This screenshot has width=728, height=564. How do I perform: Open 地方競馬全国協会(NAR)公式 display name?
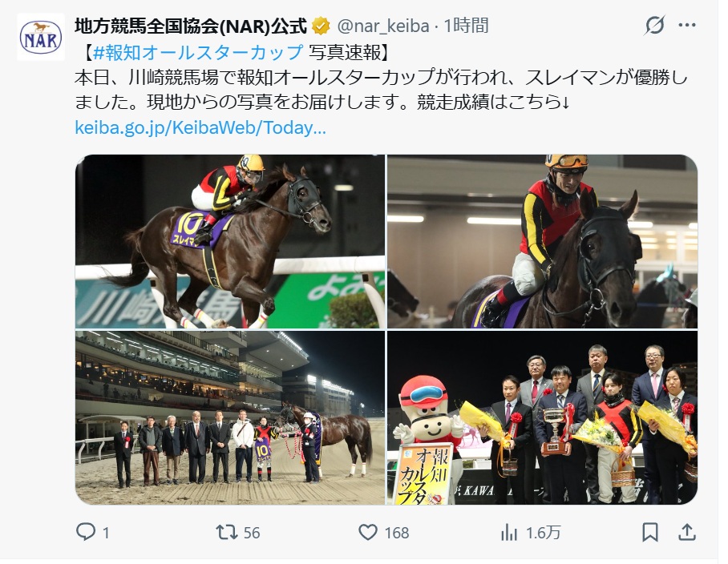pos(191,26)
